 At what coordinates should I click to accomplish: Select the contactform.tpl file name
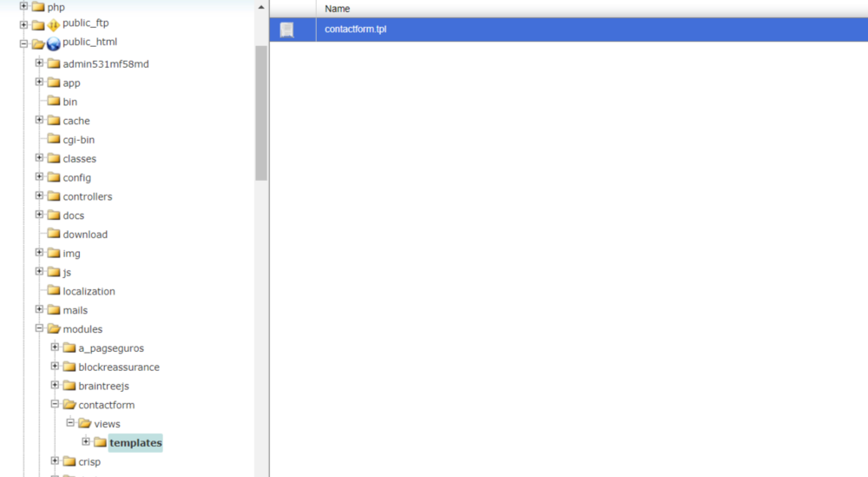click(355, 30)
